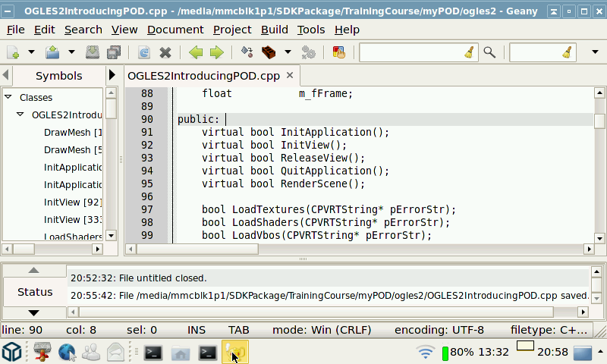Click the brick Build icon
This screenshot has height=364, width=607.
[268, 52]
